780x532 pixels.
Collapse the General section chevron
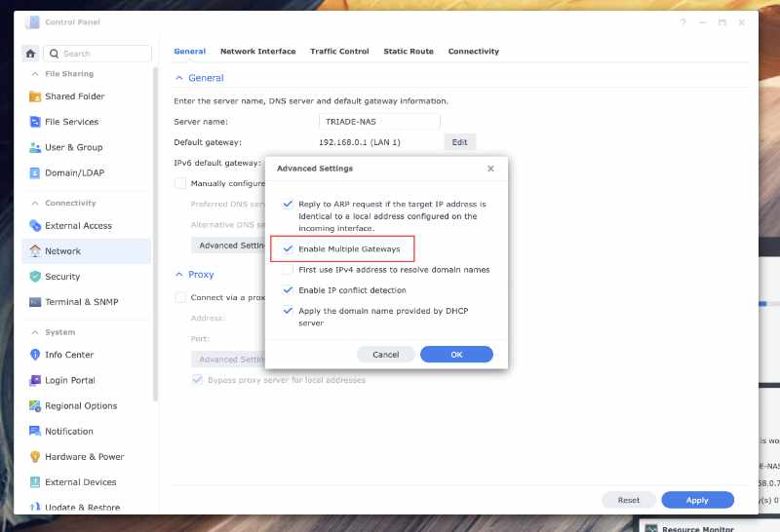pos(179,78)
